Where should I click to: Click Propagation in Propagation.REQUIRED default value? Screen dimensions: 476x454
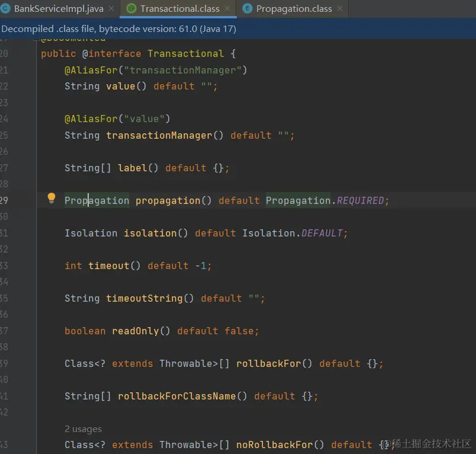(x=298, y=200)
